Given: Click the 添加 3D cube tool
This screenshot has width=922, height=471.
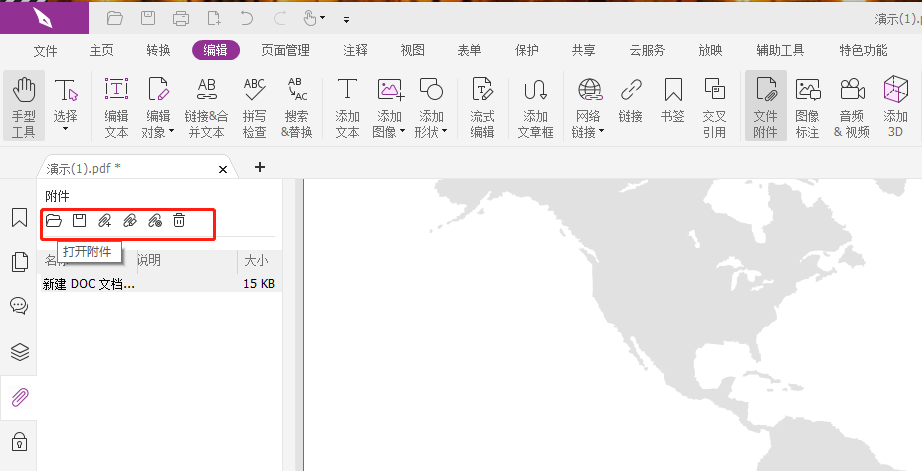Looking at the screenshot, I should (895, 107).
